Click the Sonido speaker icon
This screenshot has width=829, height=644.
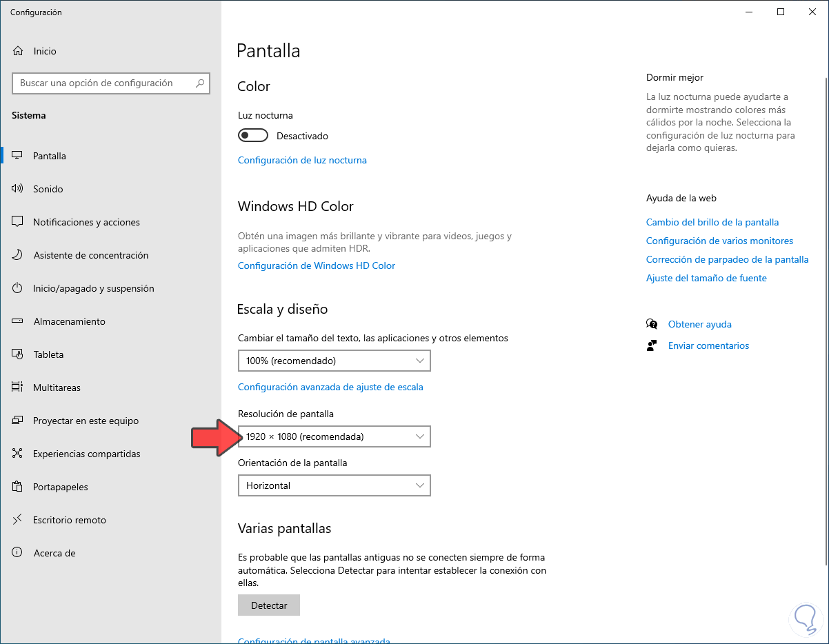click(18, 189)
